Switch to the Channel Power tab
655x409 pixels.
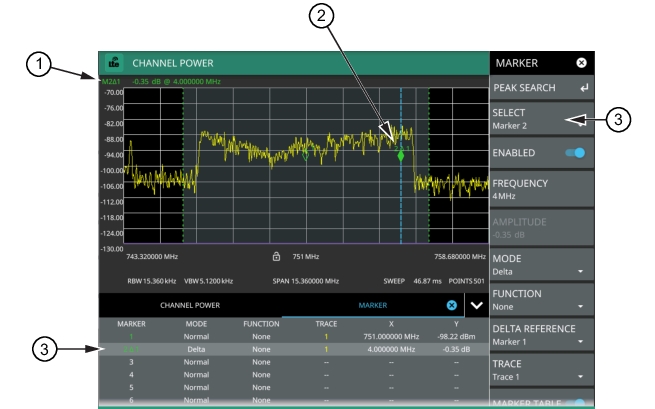tap(190, 304)
